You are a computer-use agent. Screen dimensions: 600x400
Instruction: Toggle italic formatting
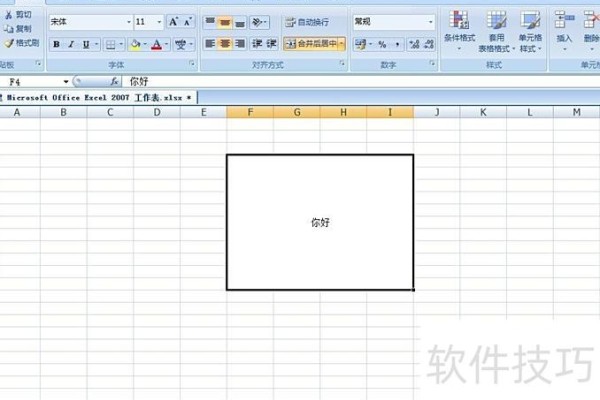tap(71, 44)
